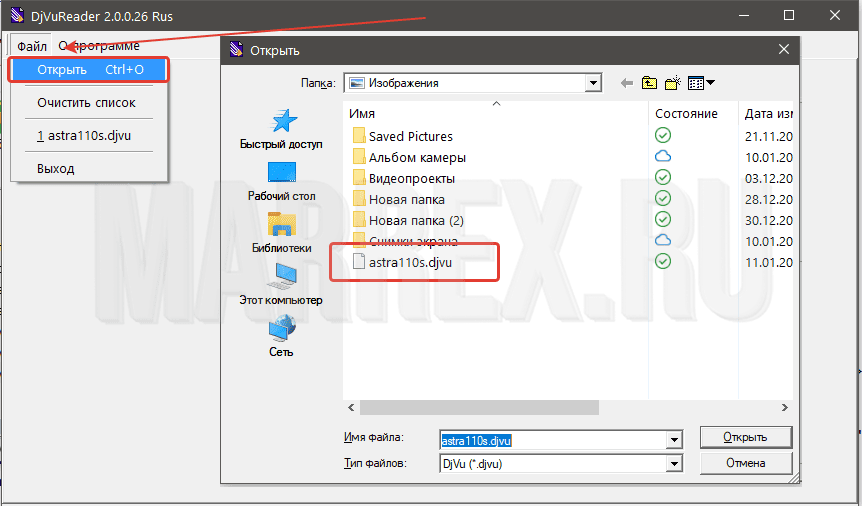Expand the Папка folder dropdown
862x506 pixels.
point(593,83)
